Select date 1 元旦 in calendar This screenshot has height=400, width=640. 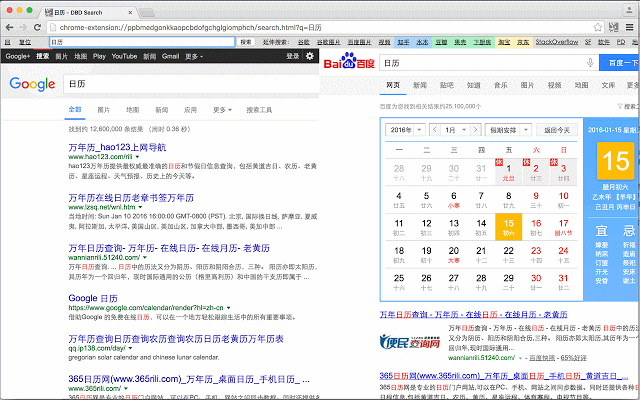508,172
